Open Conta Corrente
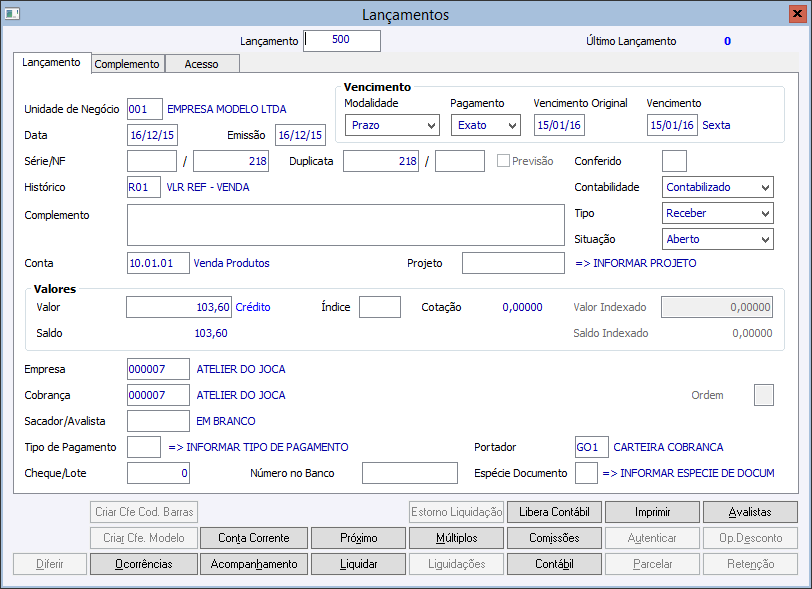This screenshot has width=812, height=589. pyautogui.click(x=253, y=538)
